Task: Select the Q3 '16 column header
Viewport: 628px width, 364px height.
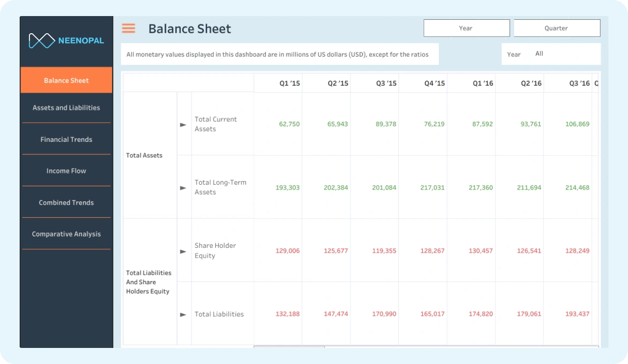Action: [x=580, y=83]
